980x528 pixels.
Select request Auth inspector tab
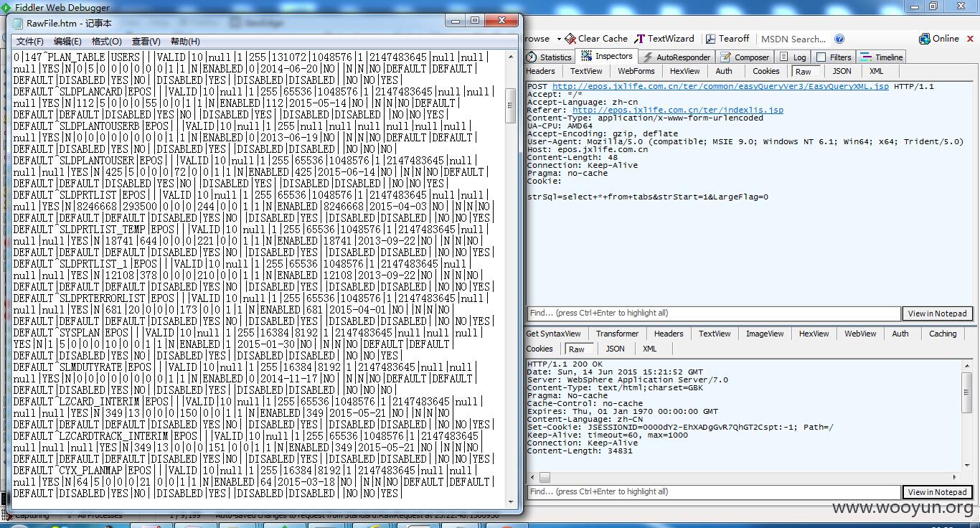[x=724, y=71]
